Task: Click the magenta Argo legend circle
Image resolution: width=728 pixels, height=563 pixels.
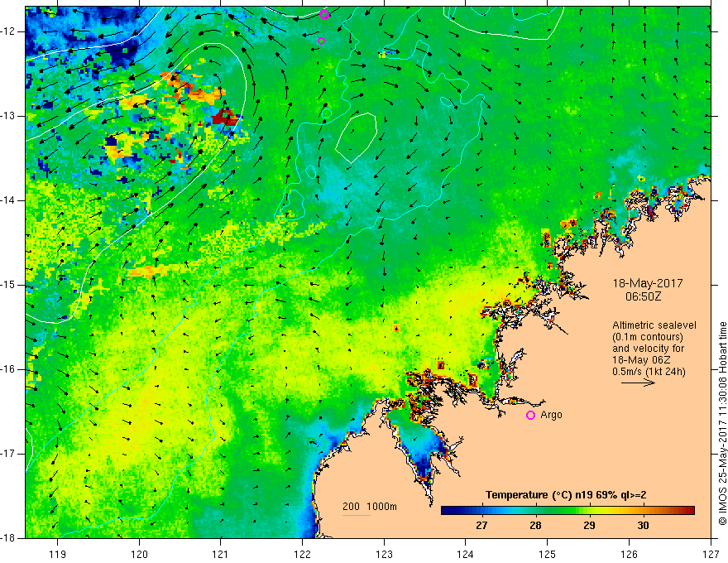Action: 530,416
